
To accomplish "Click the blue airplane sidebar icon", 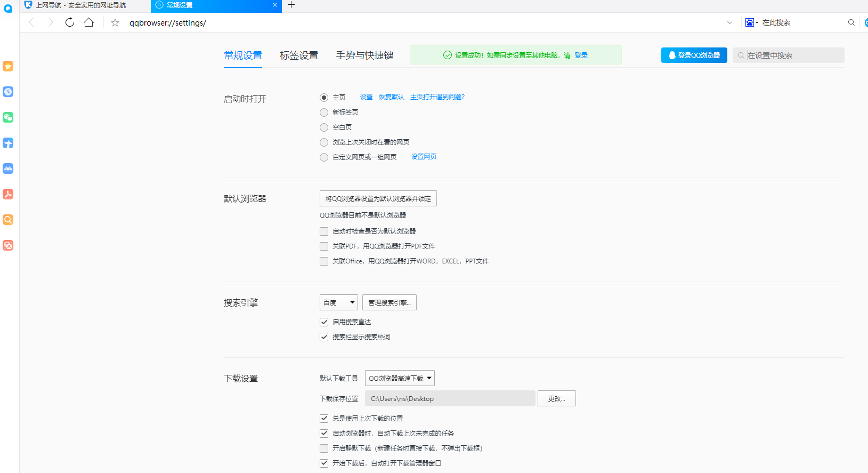I will point(8,143).
